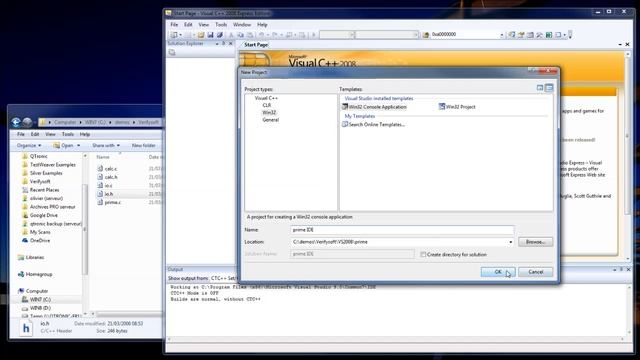Cancel the New Project dialog
The width and height of the screenshot is (640, 360).
536,272
